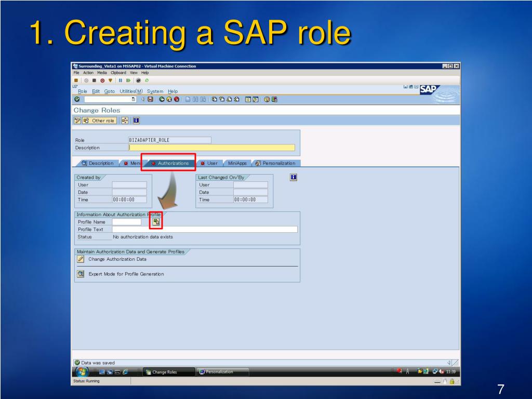Click the green Back arrow icon
The image size is (532, 399).
point(162,99)
